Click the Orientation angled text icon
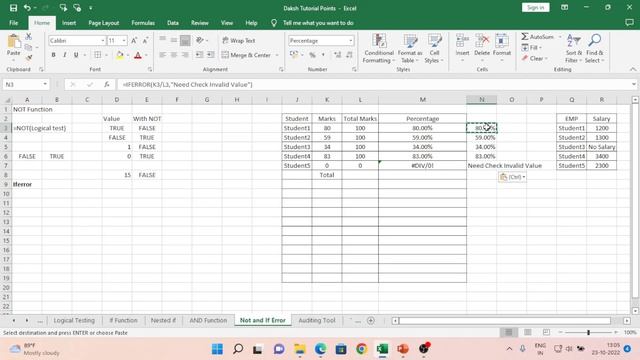 pyautogui.click(x=200, y=40)
